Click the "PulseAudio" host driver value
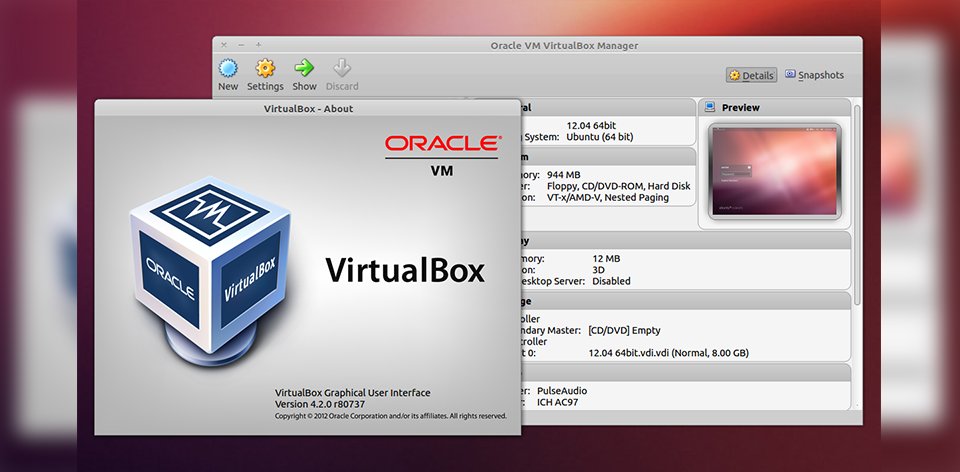 pos(561,391)
